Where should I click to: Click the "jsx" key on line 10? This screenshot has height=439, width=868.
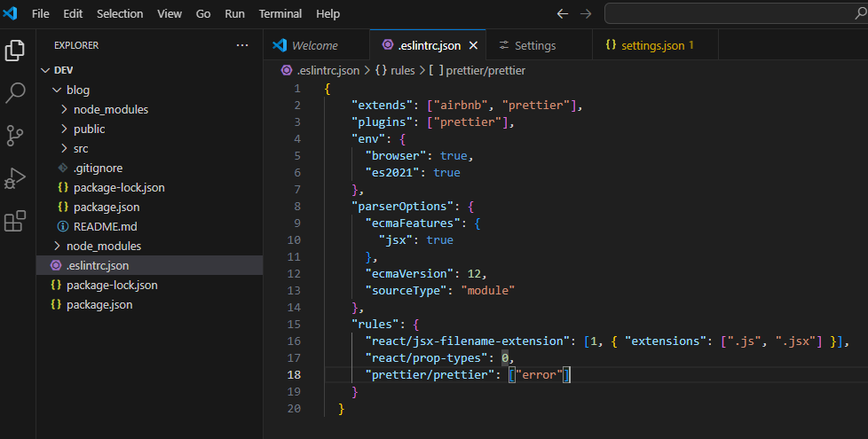pos(395,240)
